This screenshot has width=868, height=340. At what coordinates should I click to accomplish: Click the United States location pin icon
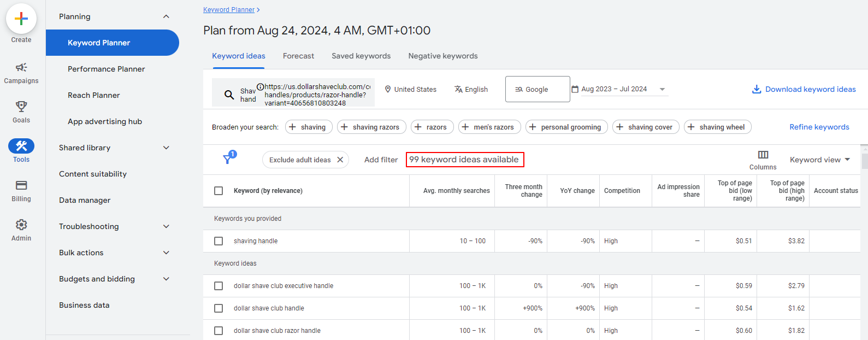coord(388,89)
